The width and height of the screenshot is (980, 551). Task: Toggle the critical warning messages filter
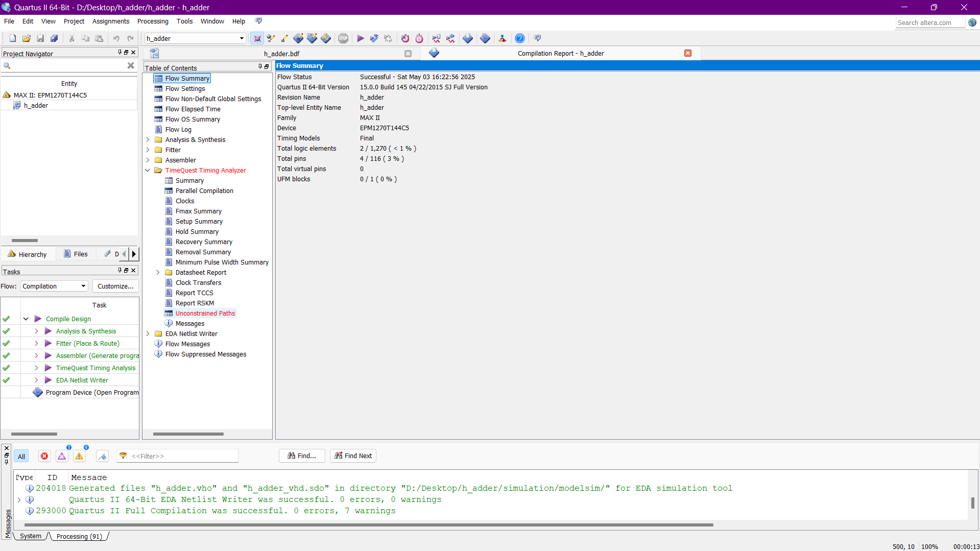[x=62, y=456]
